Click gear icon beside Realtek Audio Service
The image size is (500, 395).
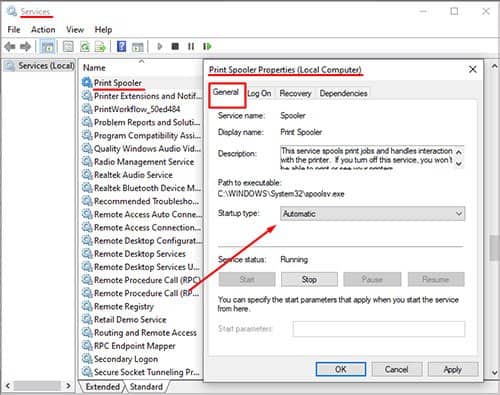pos(87,174)
